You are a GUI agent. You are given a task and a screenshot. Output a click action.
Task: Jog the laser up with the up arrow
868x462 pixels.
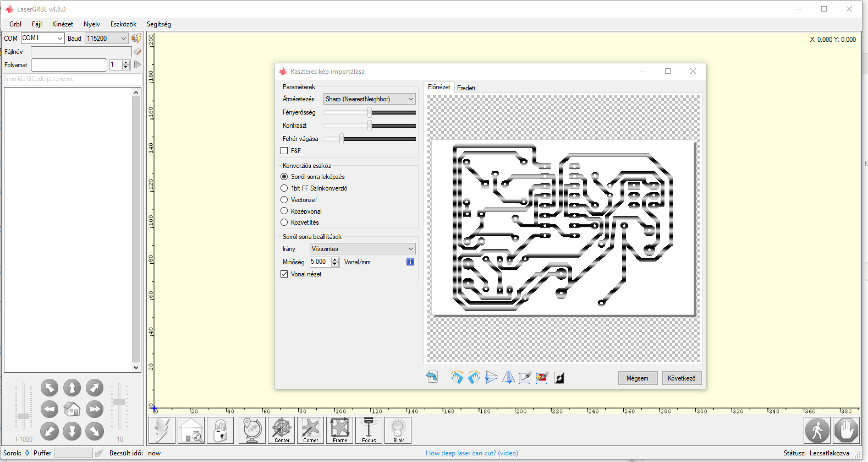coord(72,388)
